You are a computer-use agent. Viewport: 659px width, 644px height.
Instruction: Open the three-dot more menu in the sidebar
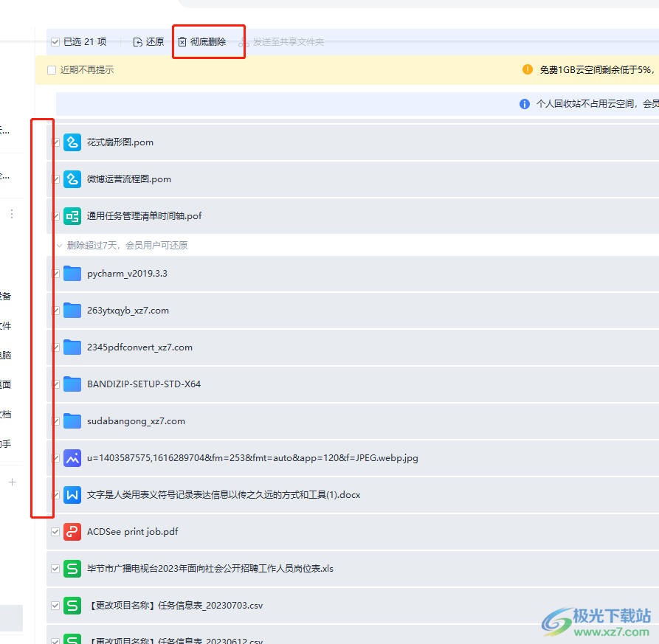[12, 214]
